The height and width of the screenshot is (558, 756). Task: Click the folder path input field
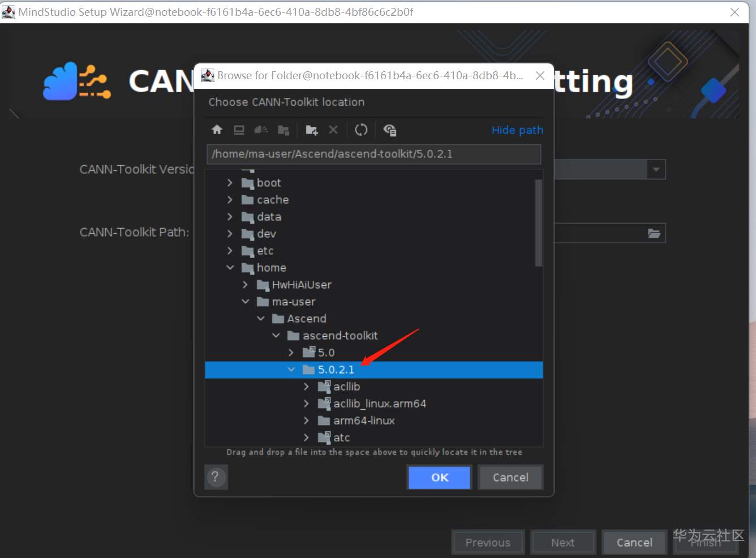pos(374,154)
